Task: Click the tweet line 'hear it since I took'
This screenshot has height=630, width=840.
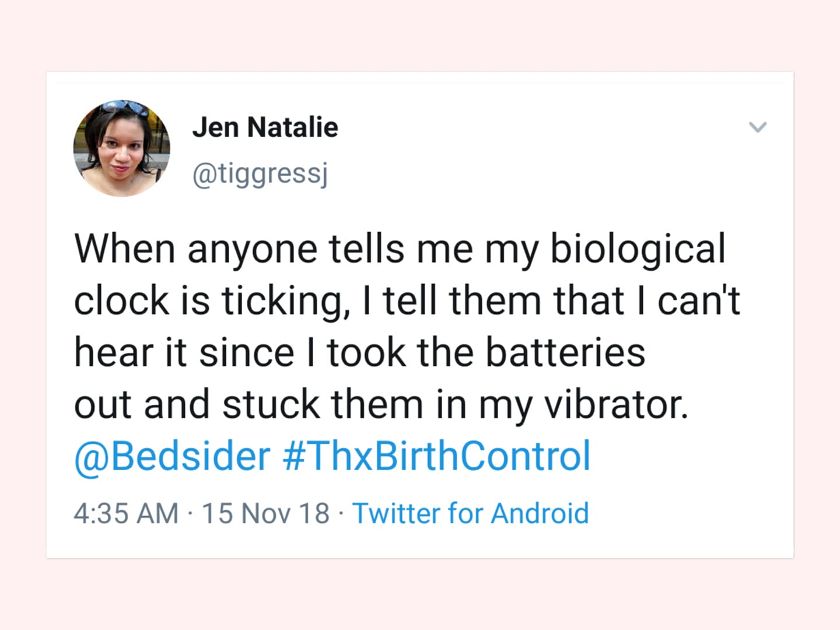Action: tap(359, 353)
